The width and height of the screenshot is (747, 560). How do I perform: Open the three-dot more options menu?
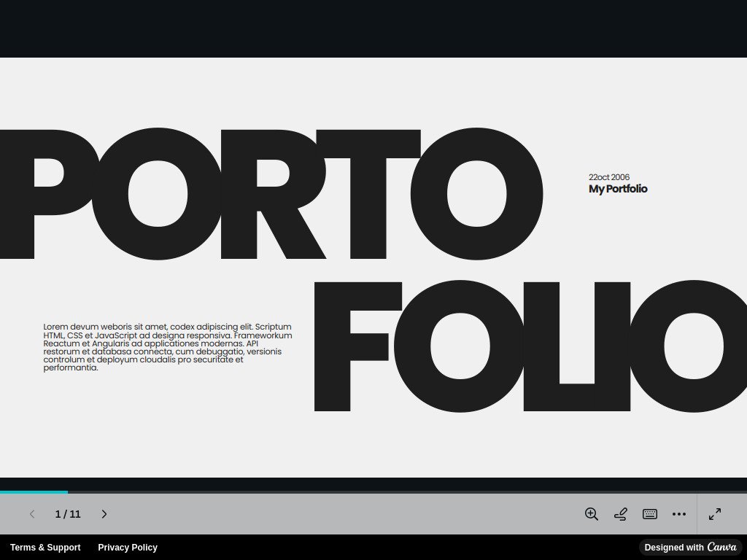[x=679, y=514]
